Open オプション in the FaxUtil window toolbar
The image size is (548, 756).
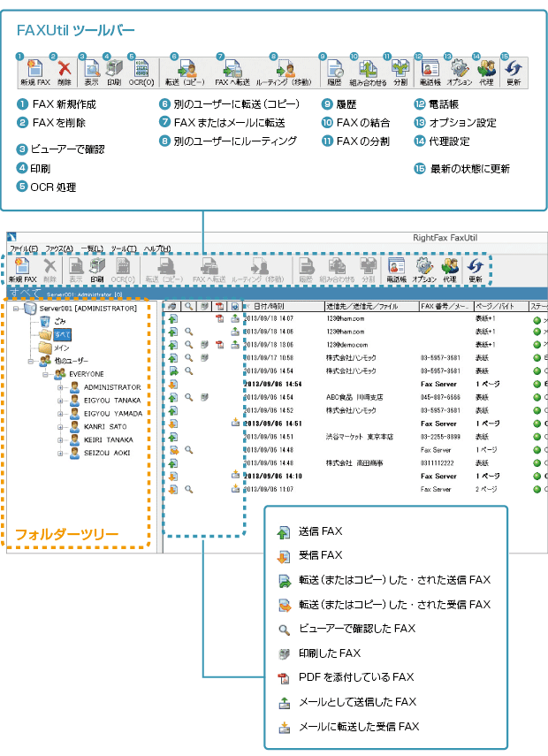click(x=424, y=270)
